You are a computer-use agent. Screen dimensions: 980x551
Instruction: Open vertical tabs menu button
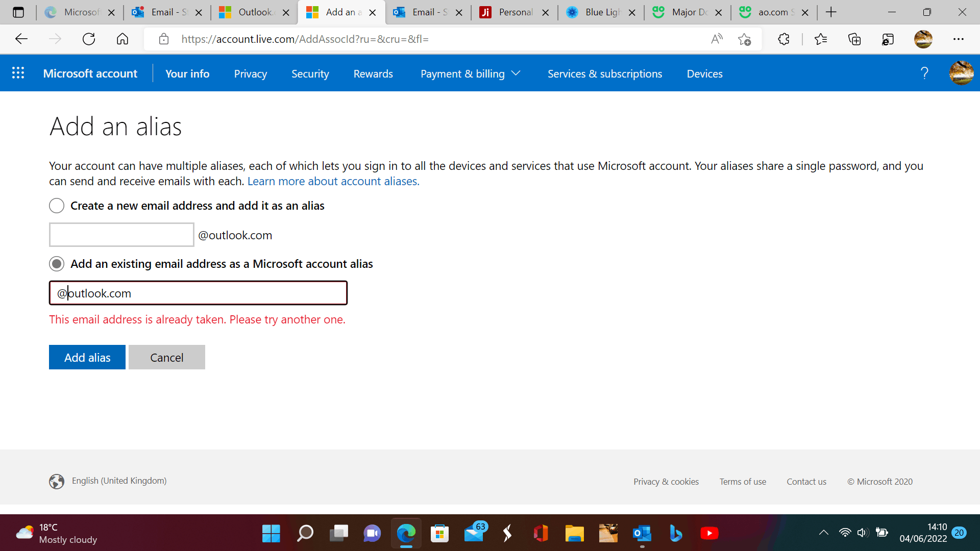click(x=18, y=12)
